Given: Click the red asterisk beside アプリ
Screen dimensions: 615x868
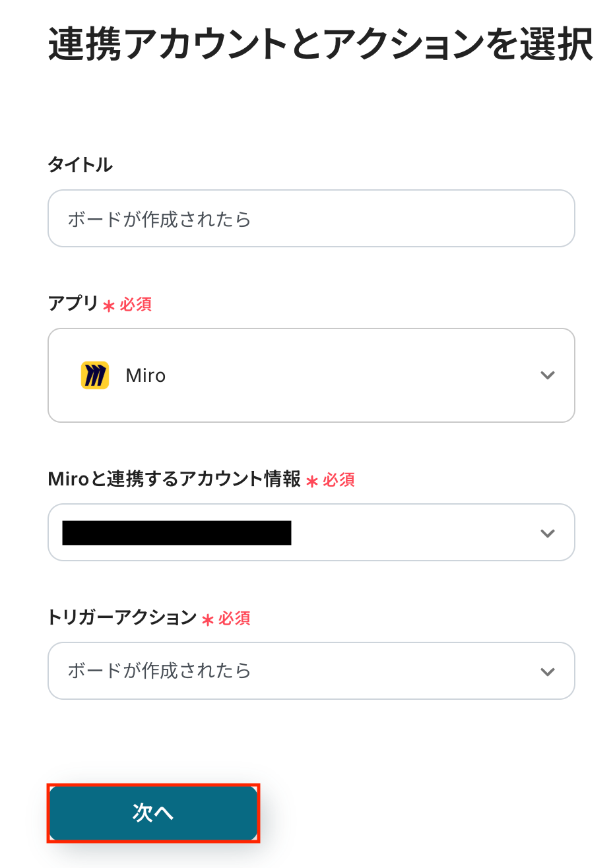Looking at the screenshot, I should tap(109, 306).
